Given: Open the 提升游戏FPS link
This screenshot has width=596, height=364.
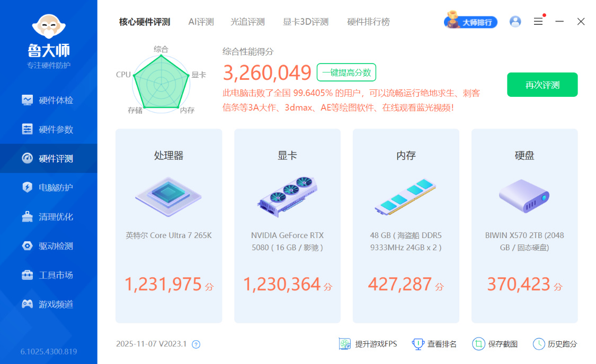Looking at the screenshot, I should (x=376, y=344).
